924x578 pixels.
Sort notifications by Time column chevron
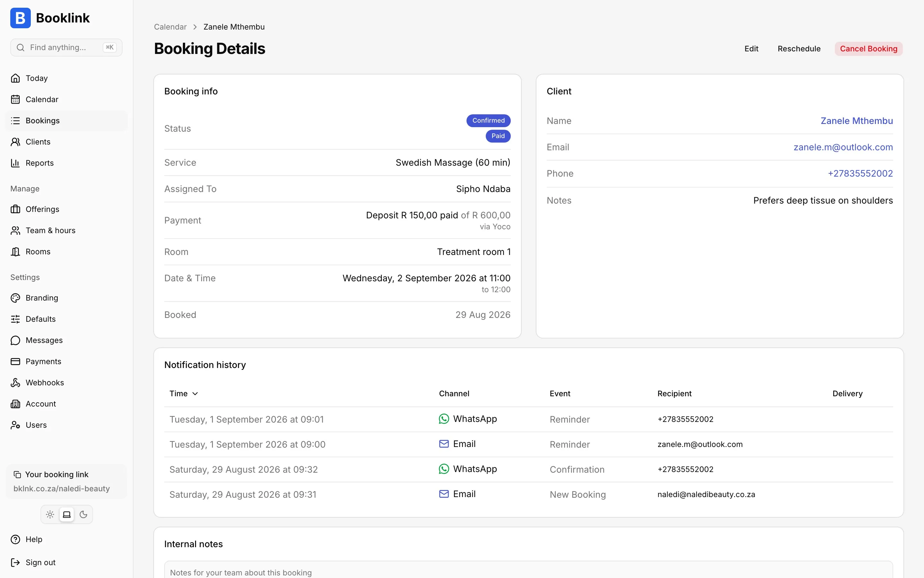click(195, 394)
